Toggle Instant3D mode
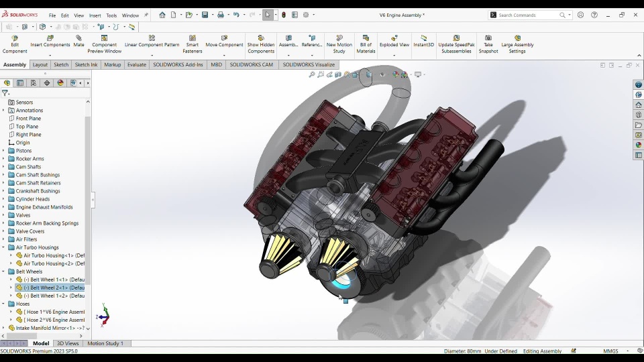 pos(423,39)
